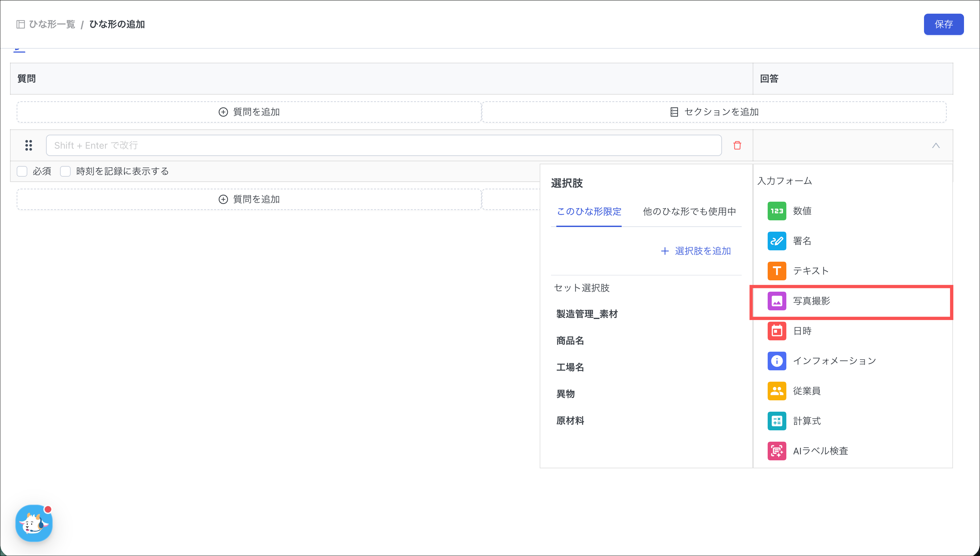Collapse the answer type dropdown chevron
The image size is (980, 556).
click(x=935, y=145)
